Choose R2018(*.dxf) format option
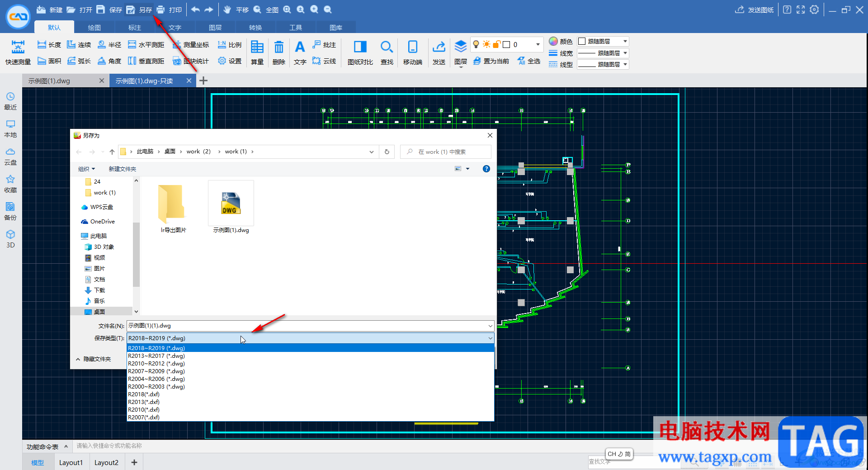The height and width of the screenshot is (470, 868). [x=310, y=394]
